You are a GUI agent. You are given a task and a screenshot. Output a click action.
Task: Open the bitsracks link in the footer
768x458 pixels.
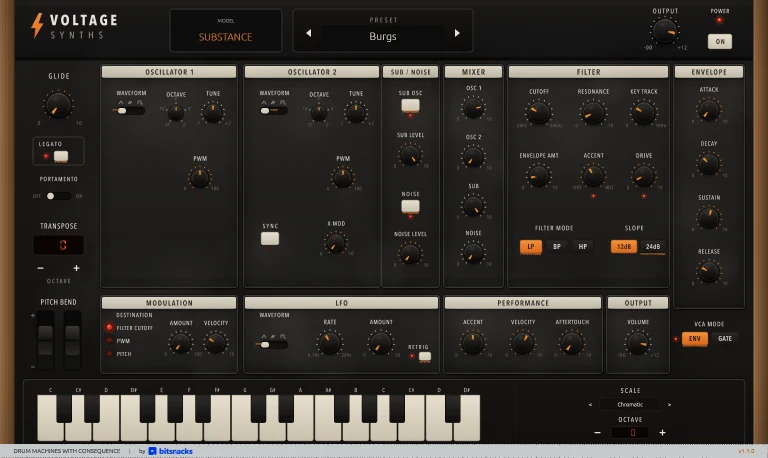(170, 451)
